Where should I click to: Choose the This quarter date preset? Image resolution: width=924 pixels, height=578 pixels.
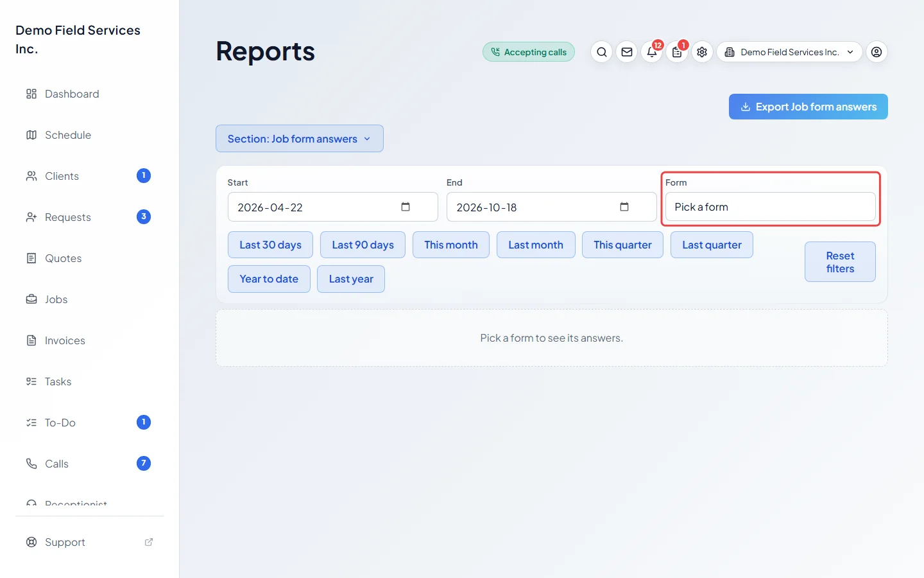(x=622, y=245)
